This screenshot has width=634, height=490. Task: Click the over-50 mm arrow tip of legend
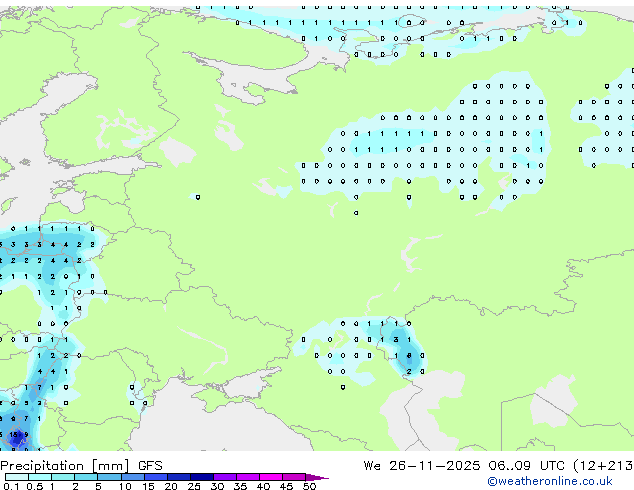pos(317,477)
